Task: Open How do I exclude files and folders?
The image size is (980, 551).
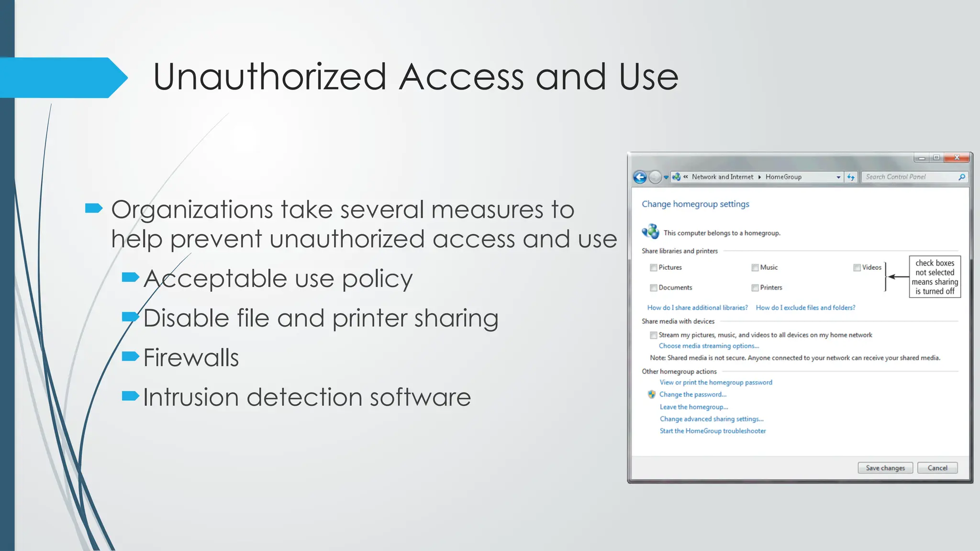Action: pyautogui.click(x=805, y=308)
